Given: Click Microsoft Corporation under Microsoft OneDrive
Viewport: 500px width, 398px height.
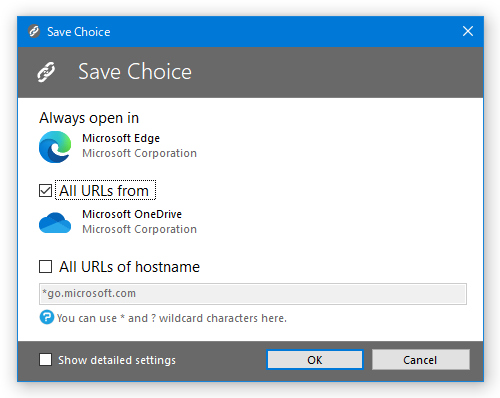Looking at the screenshot, I should (x=139, y=229).
